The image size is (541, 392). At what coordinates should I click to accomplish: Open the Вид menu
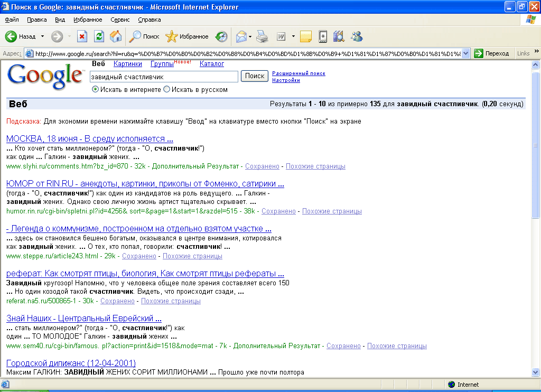[60, 20]
